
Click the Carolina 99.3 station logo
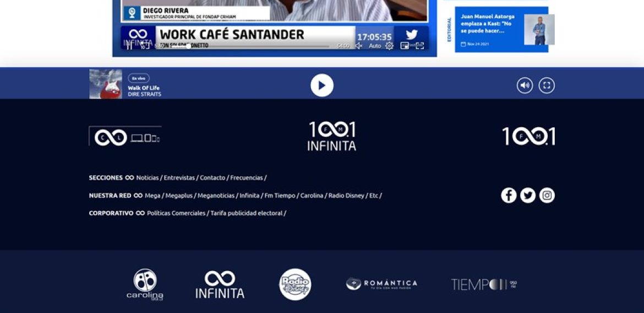coord(145,284)
